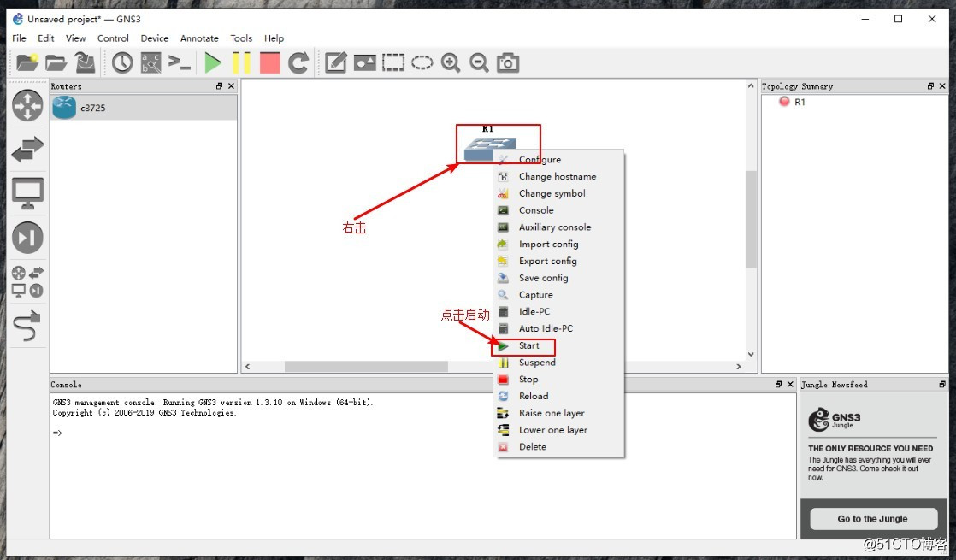Open snapshot manager clock icon
Screen dimensions: 956x560
(x=122, y=62)
